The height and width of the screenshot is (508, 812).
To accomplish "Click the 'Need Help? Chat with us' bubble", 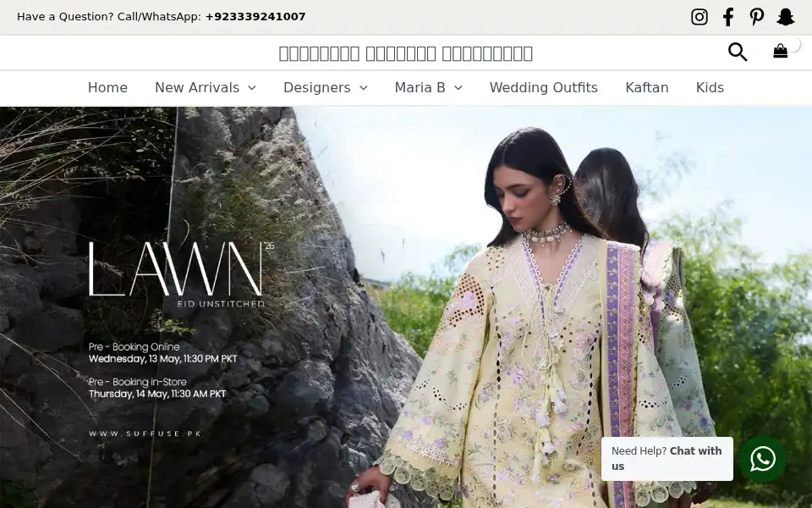I will pos(667,459).
